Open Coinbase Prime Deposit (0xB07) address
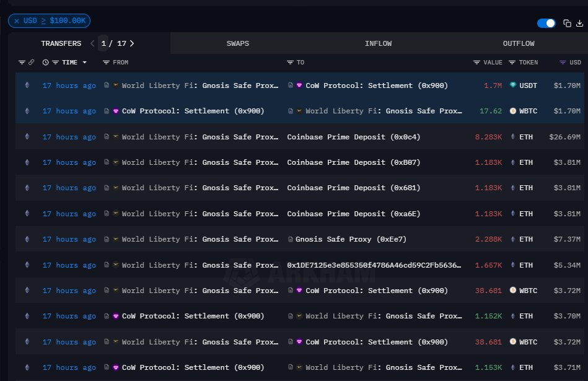This screenshot has height=381, width=588. pos(354,162)
